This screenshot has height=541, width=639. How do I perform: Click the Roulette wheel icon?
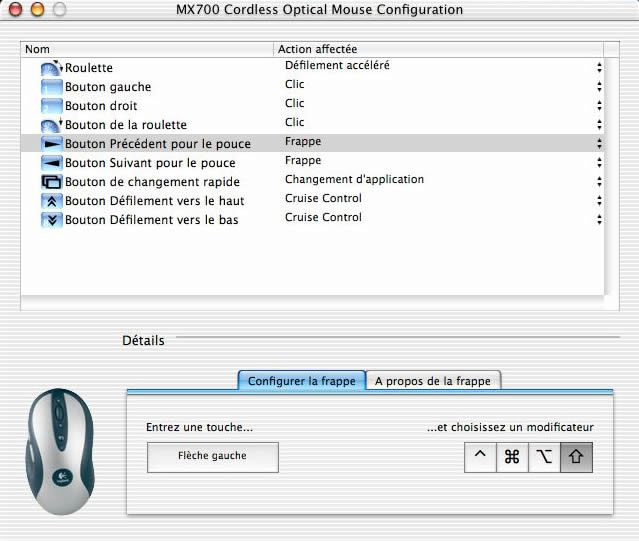click(x=52, y=68)
